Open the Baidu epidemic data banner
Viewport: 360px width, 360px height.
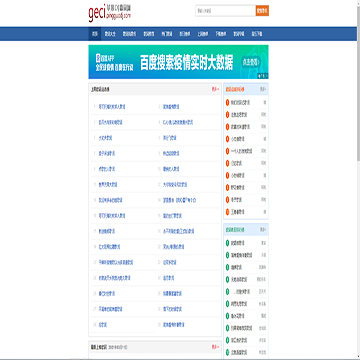coord(178,62)
